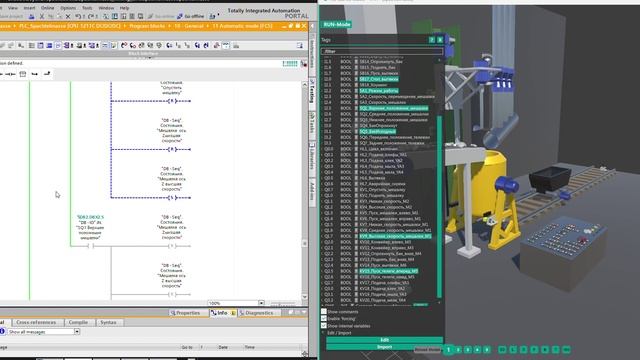Click the help question mark in Tags panel

(x=432, y=40)
